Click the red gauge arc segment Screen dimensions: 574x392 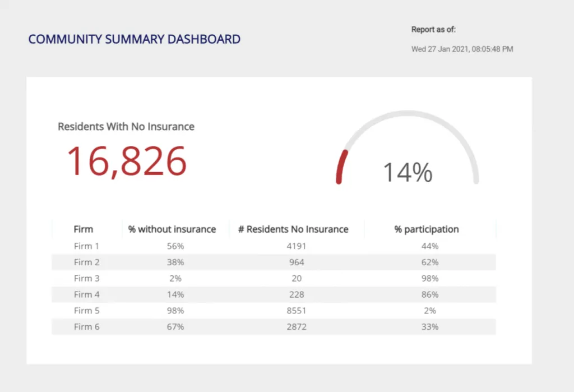pos(341,167)
